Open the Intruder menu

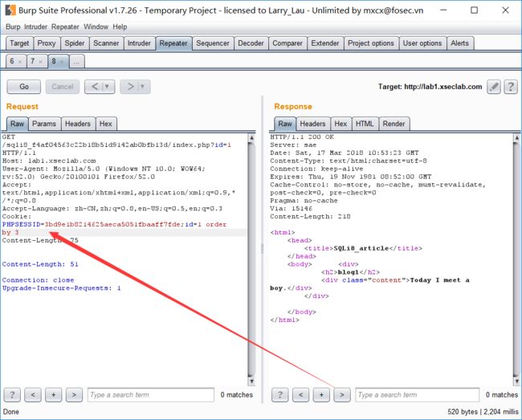[x=35, y=27]
